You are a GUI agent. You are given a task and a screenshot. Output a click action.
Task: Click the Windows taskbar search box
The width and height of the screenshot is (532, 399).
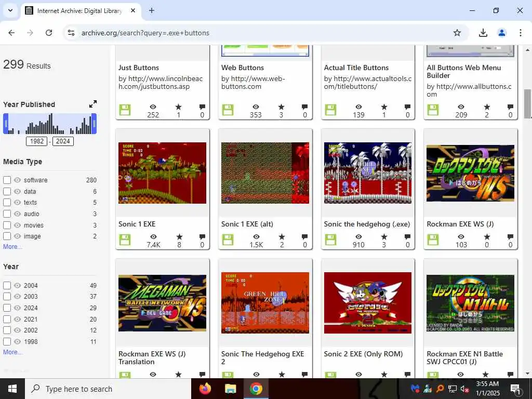[x=108, y=389]
